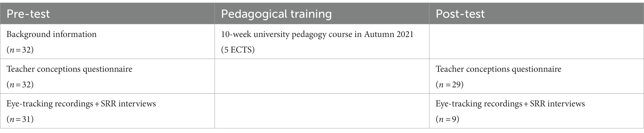Click the (n = 9) sample size text
This screenshot has height=133, width=644.
click(447, 119)
